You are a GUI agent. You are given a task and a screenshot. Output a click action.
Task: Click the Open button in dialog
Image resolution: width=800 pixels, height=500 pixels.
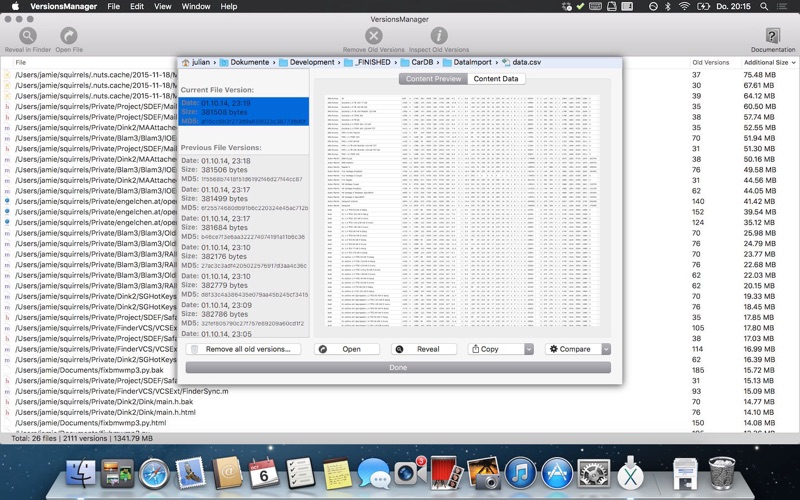(x=346, y=349)
